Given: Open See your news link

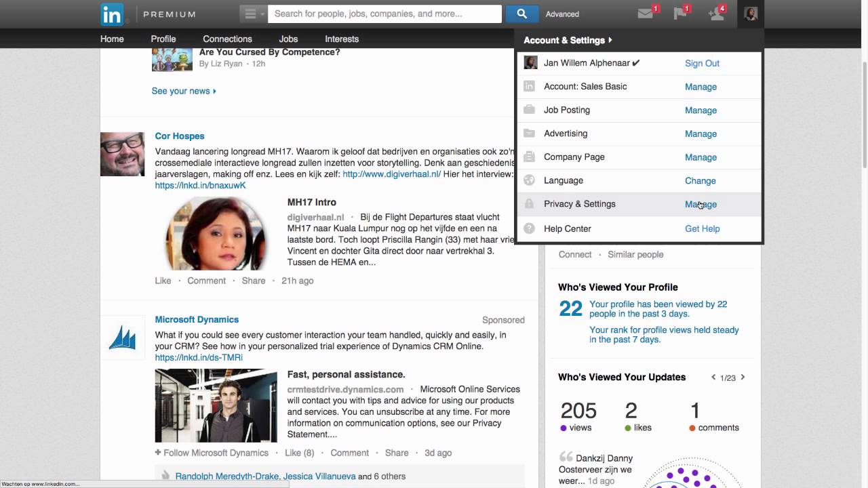Looking at the screenshot, I should (x=184, y=91).
